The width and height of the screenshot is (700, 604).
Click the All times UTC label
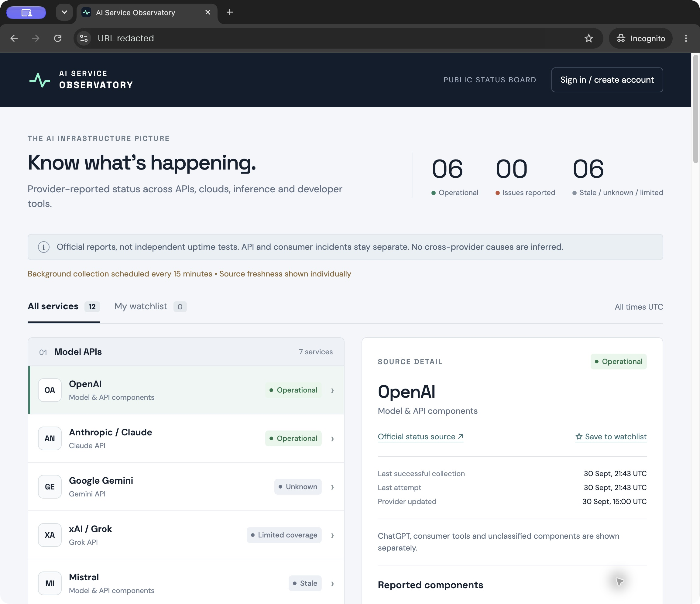pos(639,307)
